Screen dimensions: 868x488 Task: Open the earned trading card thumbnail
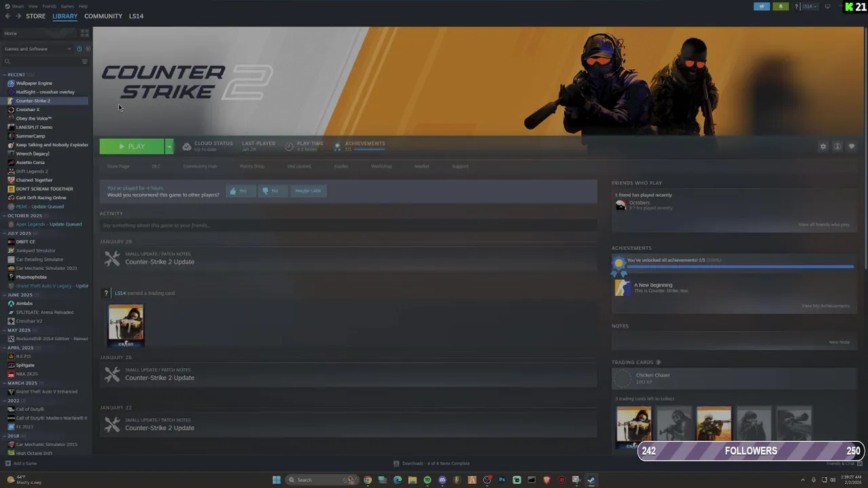pyautogui.click(x=125, y=325)
